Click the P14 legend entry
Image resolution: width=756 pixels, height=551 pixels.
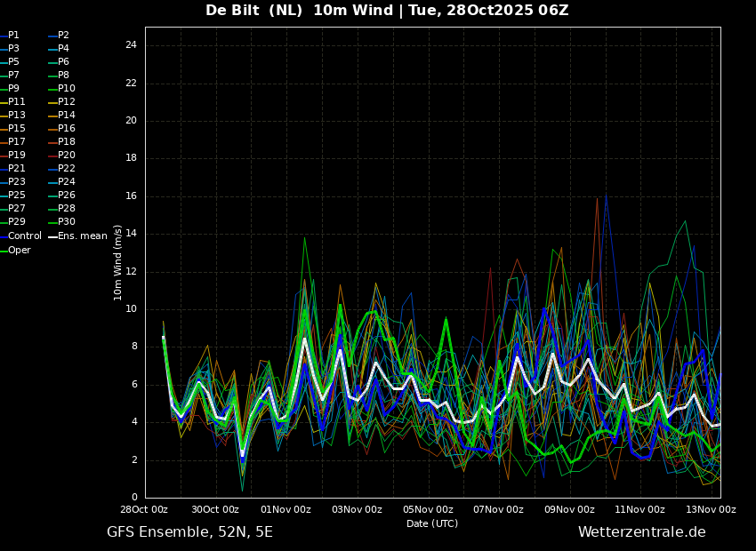pos(62,116)
